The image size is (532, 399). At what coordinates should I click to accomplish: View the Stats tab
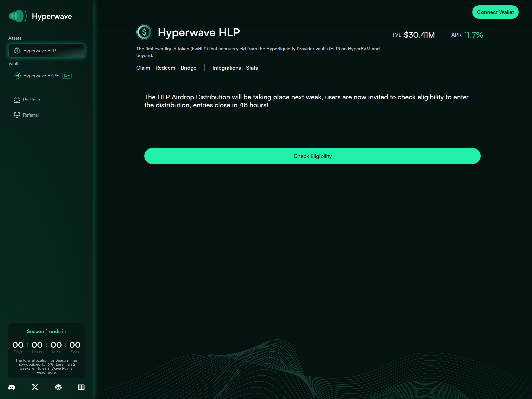252,68
